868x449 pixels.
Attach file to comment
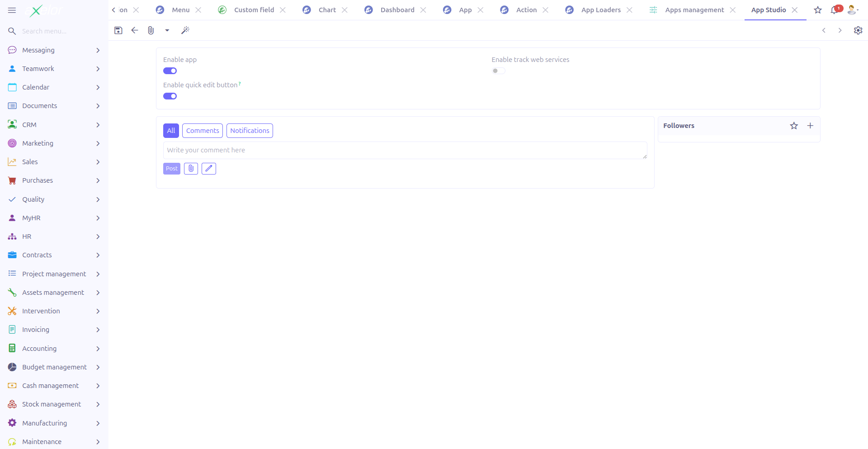(191, 169)
